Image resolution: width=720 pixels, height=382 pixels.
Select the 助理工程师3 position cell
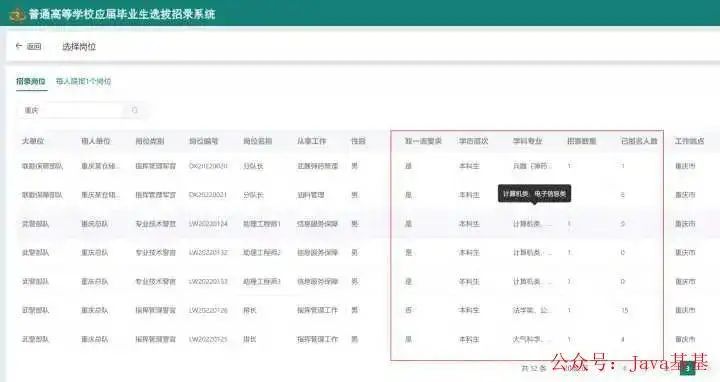(x=262, y=281)
